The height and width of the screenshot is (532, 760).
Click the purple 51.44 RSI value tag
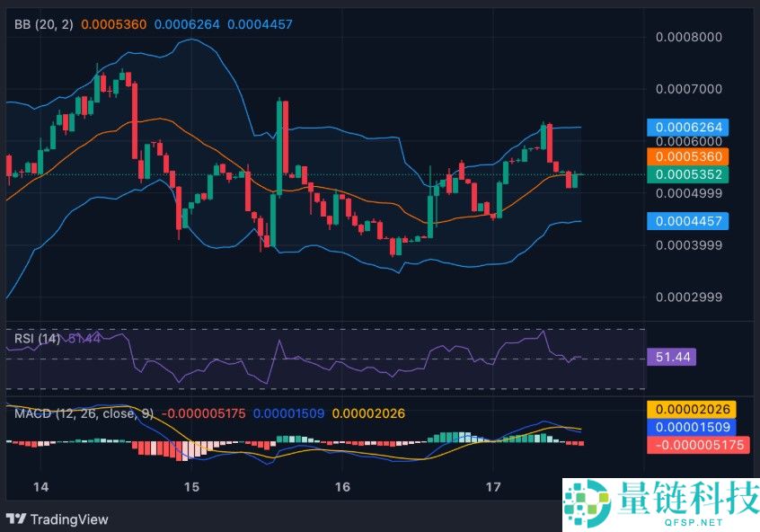[671, 357]
